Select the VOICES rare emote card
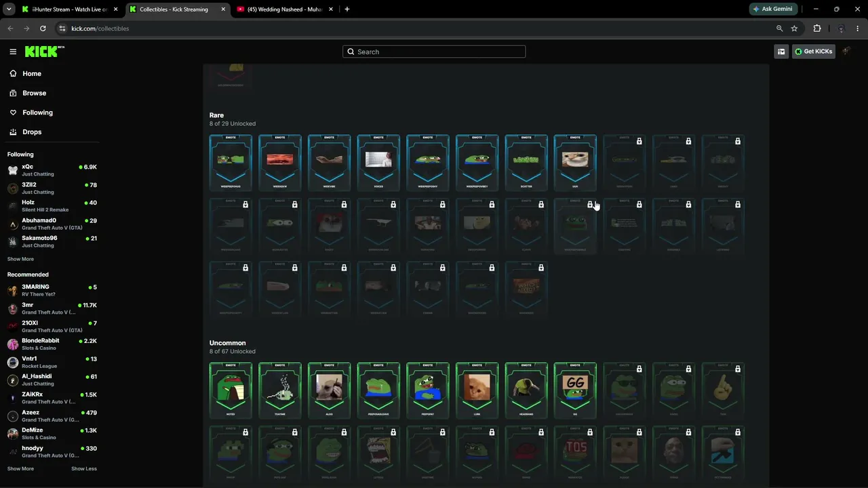 [x=378, y=163]
